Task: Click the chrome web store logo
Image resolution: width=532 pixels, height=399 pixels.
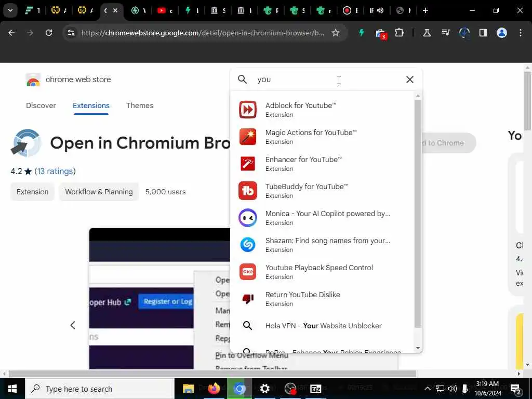Action: pyautogui.click(x=33, y=80)
